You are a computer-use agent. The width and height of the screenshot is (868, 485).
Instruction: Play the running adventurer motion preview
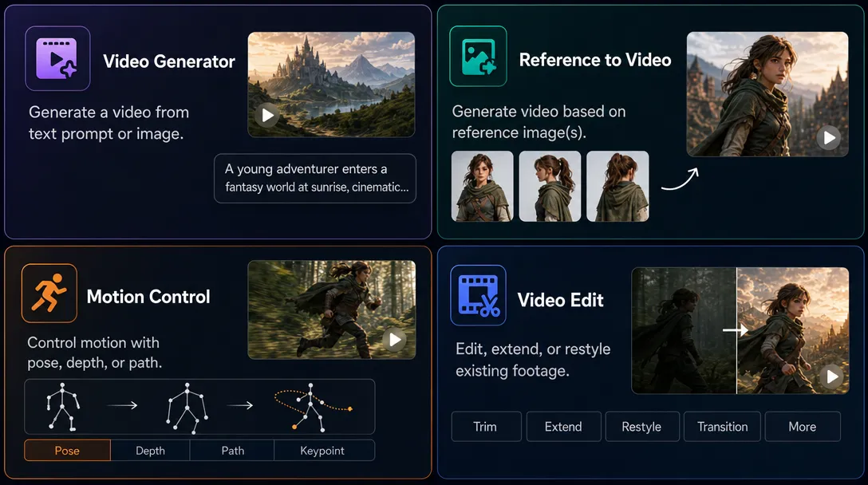pos(395,339)
